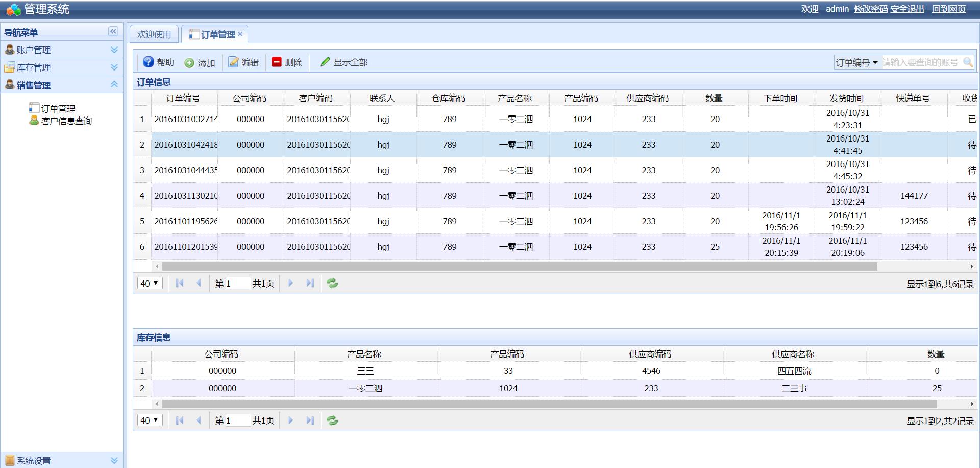980x468 pixels.
Task: Expand the 系统设置 accordion section
Action: 114,460
